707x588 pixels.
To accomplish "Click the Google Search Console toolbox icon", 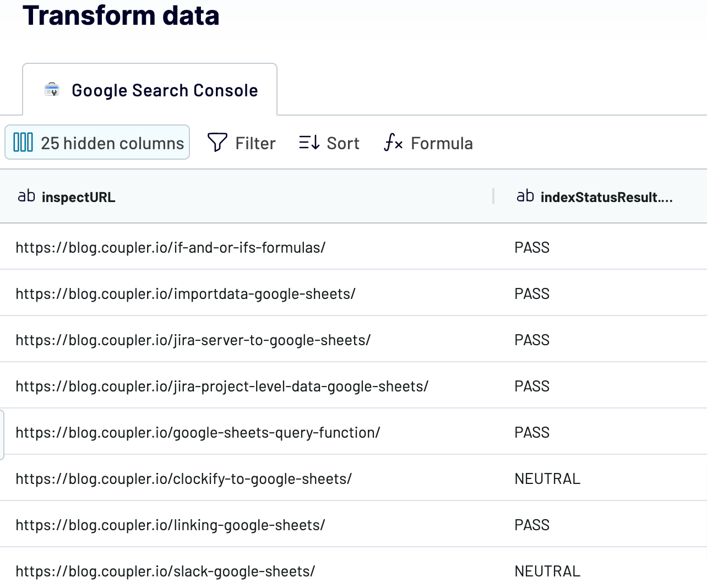I will pyautogui.click(x=52, y=89).
